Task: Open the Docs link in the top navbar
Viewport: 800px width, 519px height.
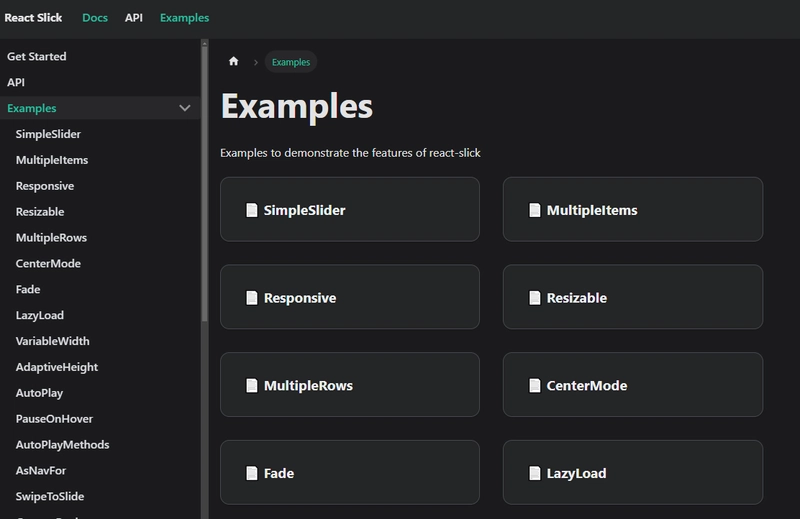Action: pyautogui.click(x=95, y=18)
